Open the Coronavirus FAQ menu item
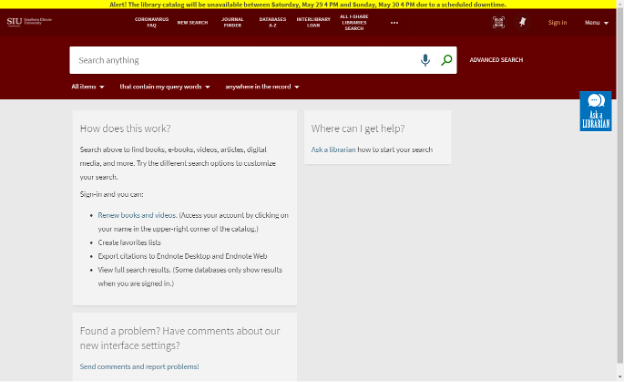624x382 pixels. [152, 22]
